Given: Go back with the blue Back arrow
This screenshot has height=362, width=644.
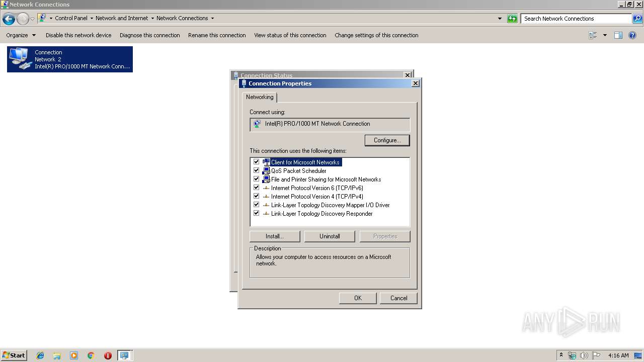Looking at the screenshot, I should coord(9,19).
